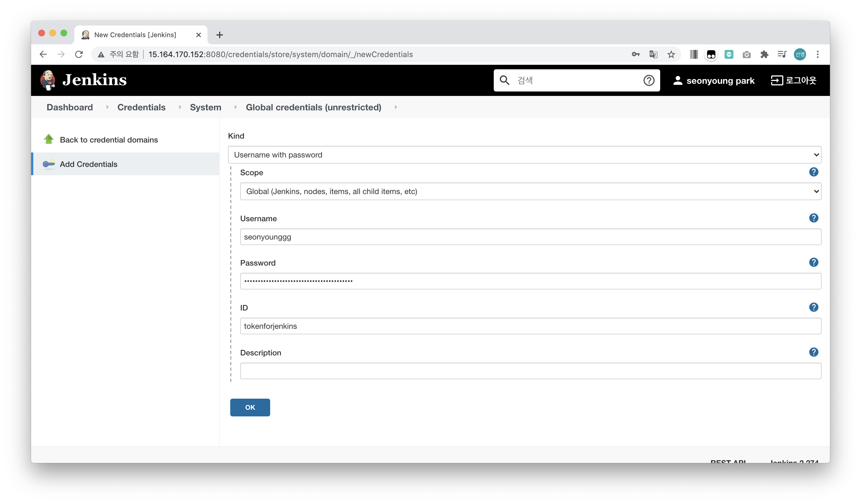This screenshot has width=861, height=504.
Task: Reload the page with refresh button
Action: (79, 54)
